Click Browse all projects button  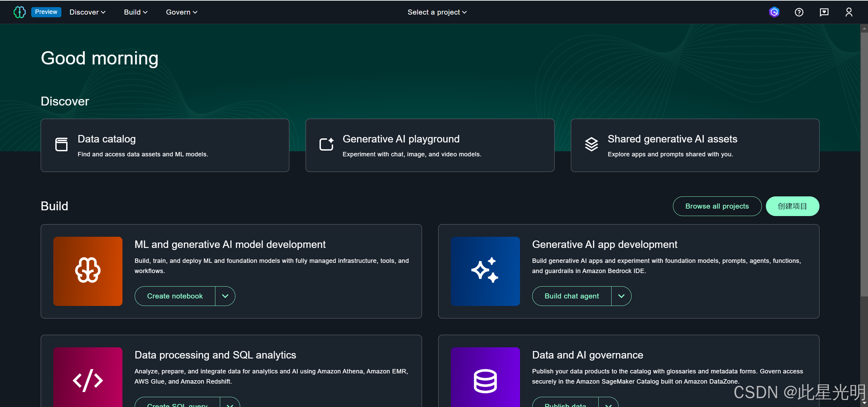(x=717, y=206)
